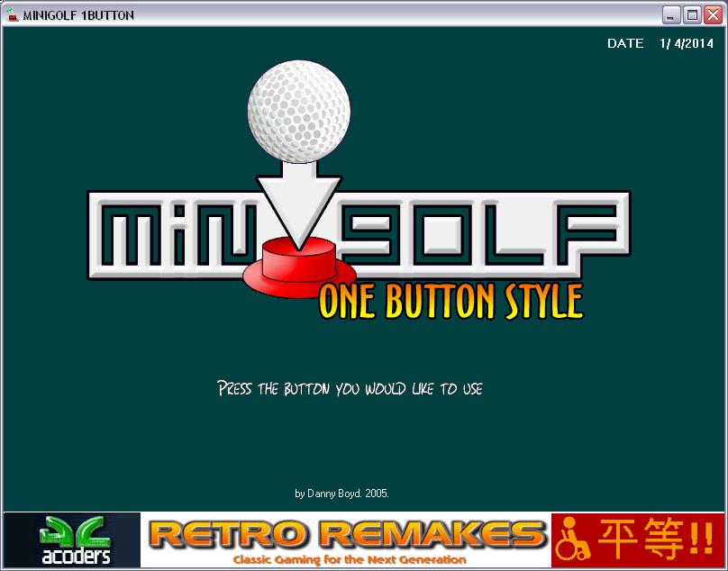Click the date value 1/ 4/2014

coord(687,43)
